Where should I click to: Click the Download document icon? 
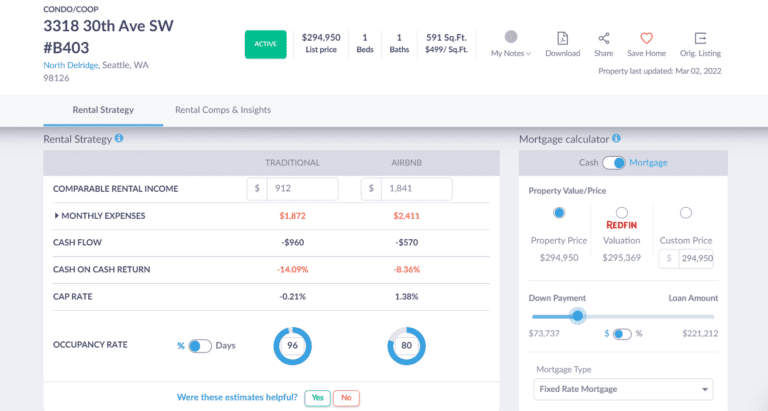562,37
